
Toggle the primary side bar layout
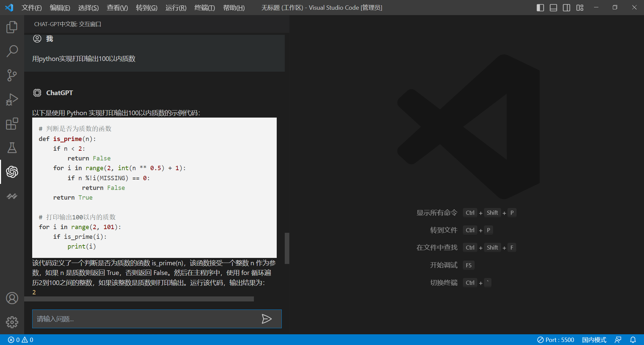(x=540, y=7)
